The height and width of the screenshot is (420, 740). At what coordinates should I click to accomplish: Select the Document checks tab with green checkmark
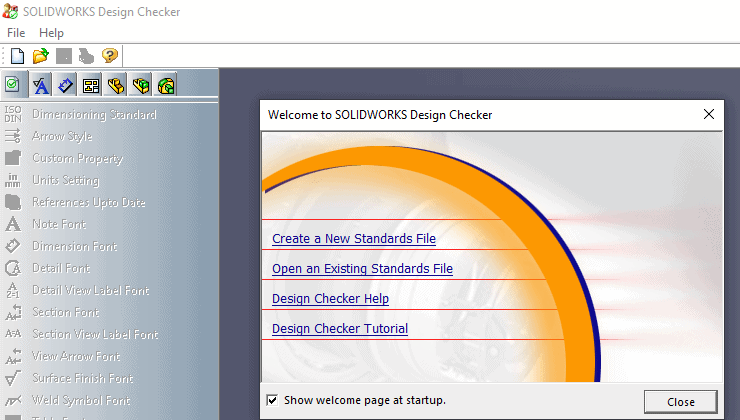tap(13, 85)
